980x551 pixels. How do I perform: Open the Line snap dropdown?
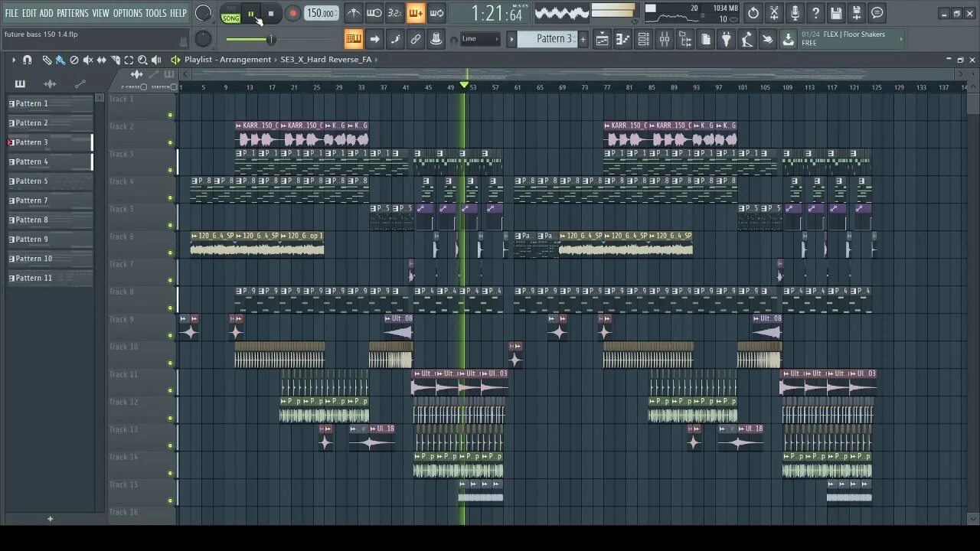pos(481,39)
